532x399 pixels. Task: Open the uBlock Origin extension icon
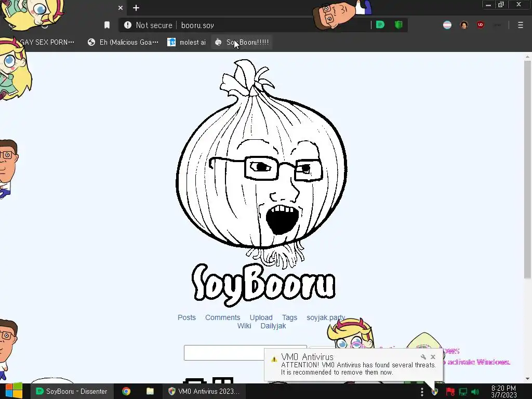coord(481,25)
